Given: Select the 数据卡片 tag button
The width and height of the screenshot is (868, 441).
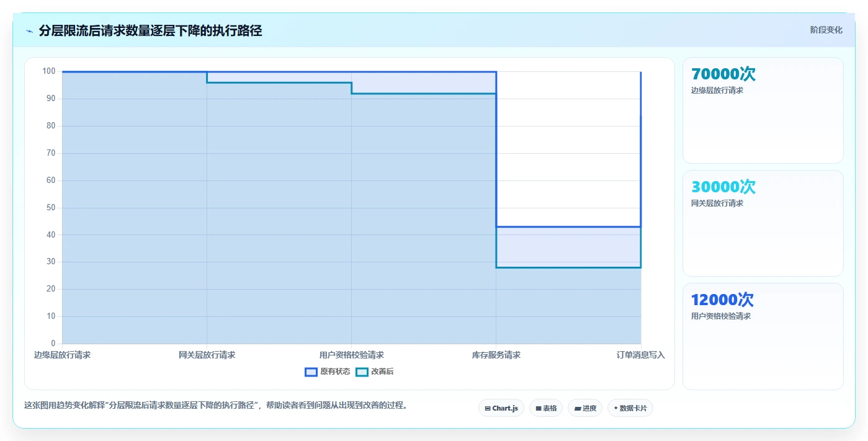Looking at the screenshot, I should click(630, 408).
